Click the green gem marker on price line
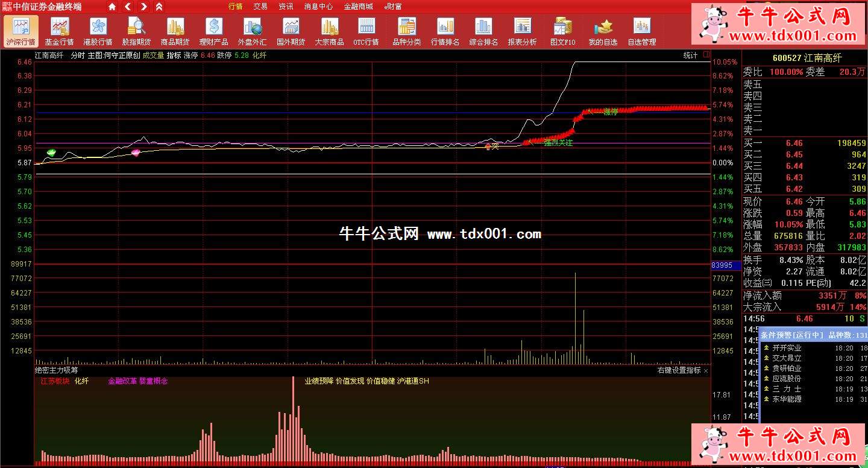The width and height of the screenshot is (868, 468). 51,153
